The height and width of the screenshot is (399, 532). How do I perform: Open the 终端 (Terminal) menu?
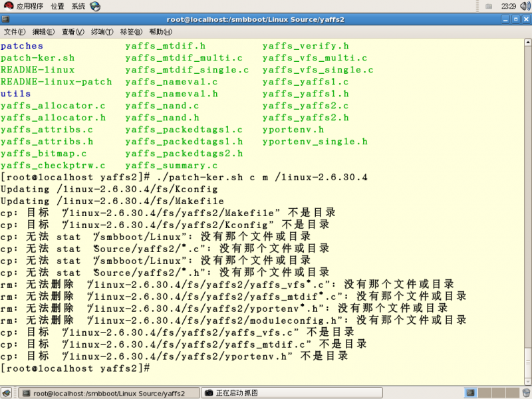coord(102,31)
